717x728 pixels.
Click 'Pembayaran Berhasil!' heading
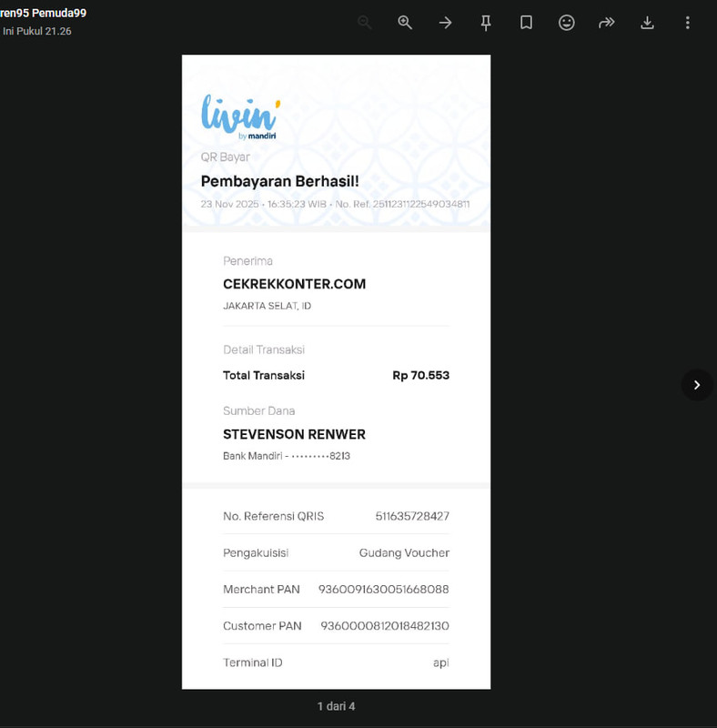click(x=279, y=181)
